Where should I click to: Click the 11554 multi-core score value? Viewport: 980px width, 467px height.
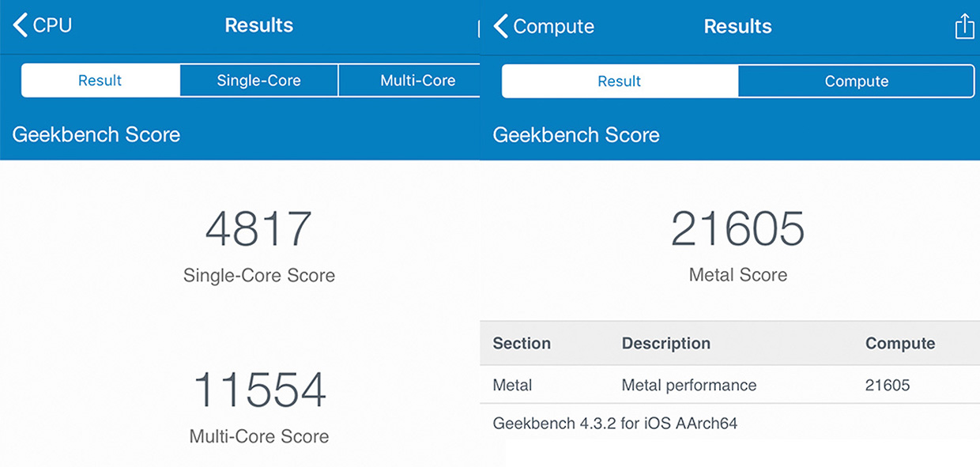(x=259, y=389)
